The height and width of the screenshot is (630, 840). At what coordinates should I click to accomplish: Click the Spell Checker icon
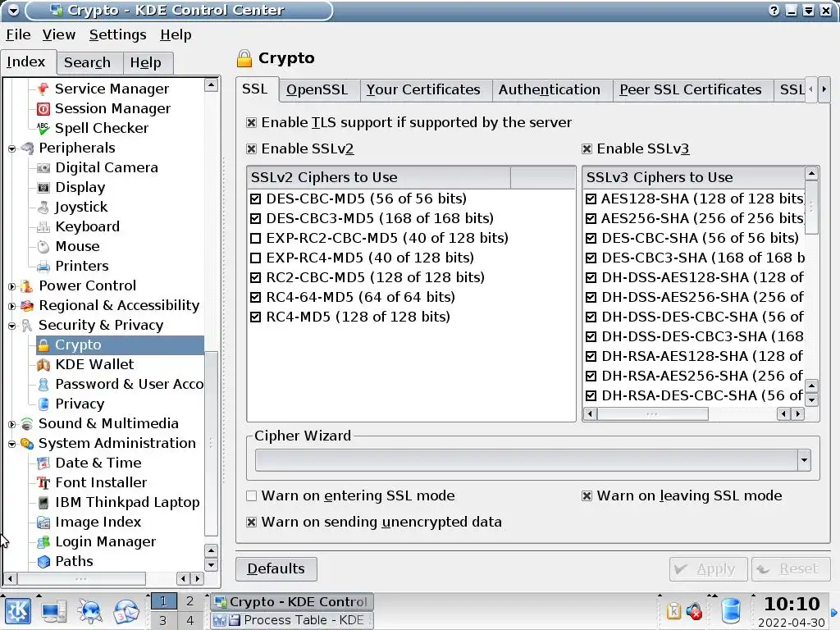tap(43, 128)
